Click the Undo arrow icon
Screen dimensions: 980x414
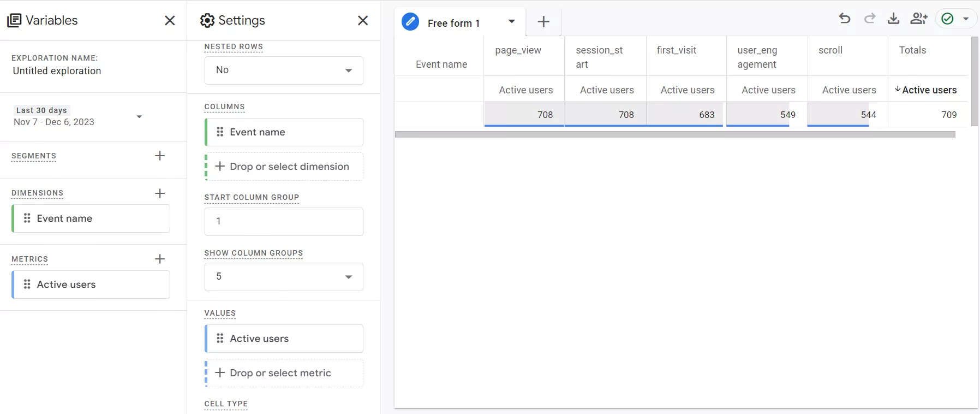tap(845, 19)
